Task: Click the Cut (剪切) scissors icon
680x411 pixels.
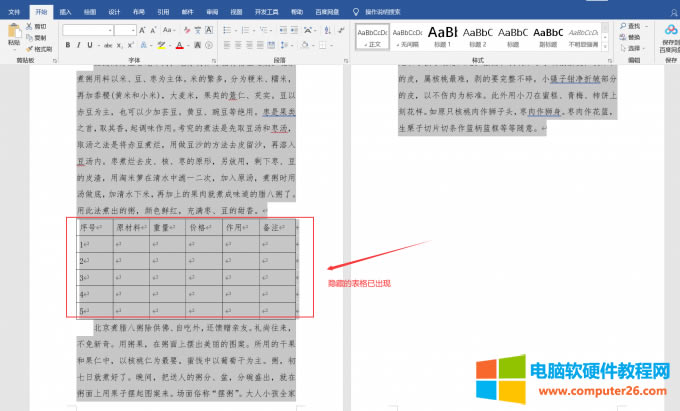Action: pyautogui.click(x=30, y=26)
